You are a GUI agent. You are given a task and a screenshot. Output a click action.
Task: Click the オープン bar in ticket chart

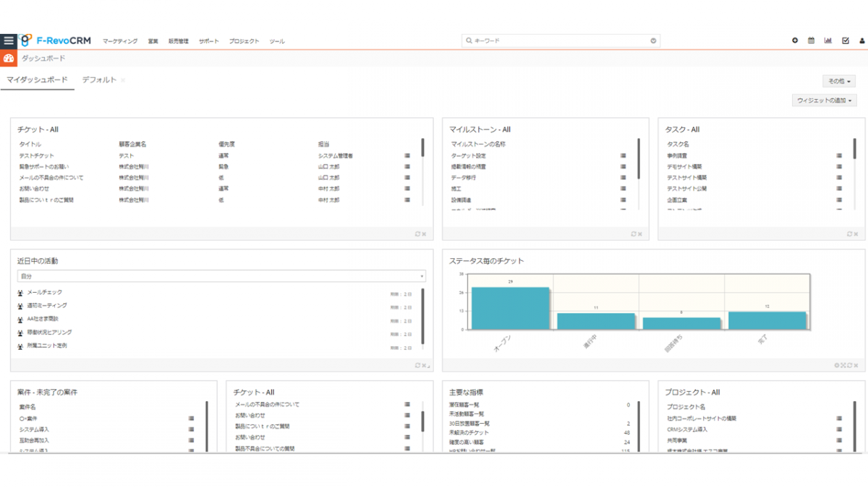[510, 309]
